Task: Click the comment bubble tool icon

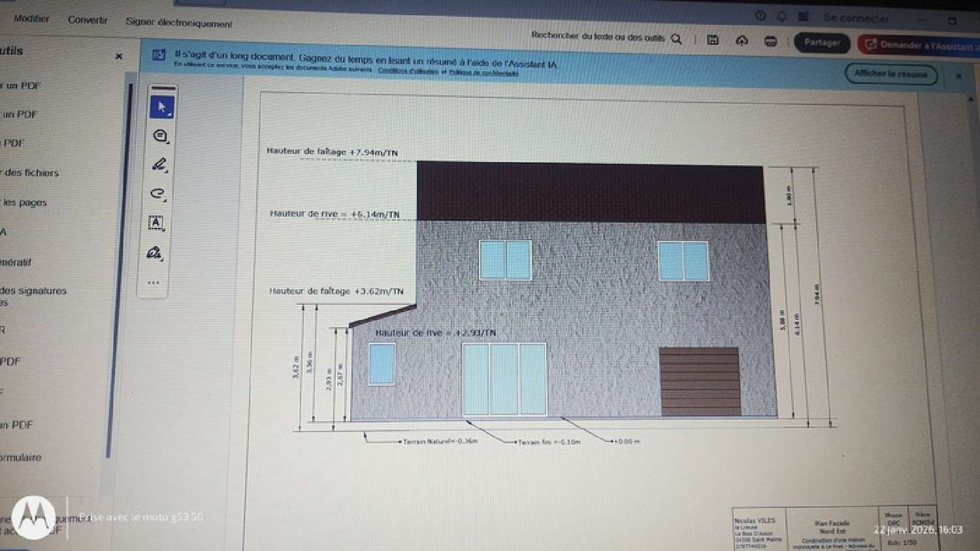Action: [x=160, y=136]
